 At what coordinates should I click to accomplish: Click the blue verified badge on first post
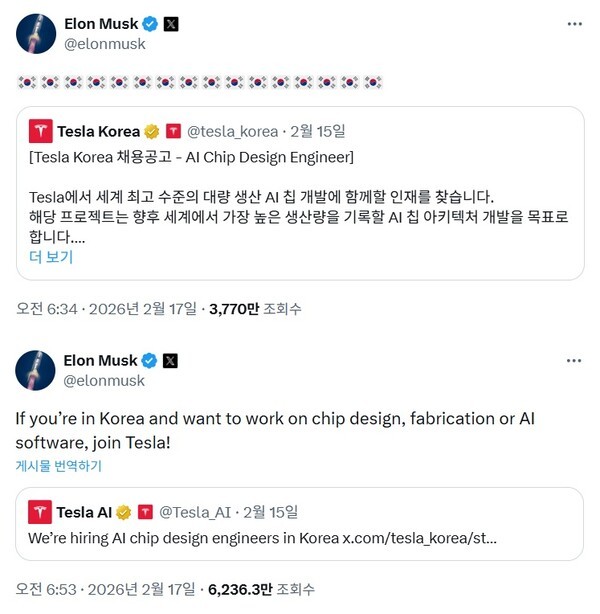click(x=149, y=23)
